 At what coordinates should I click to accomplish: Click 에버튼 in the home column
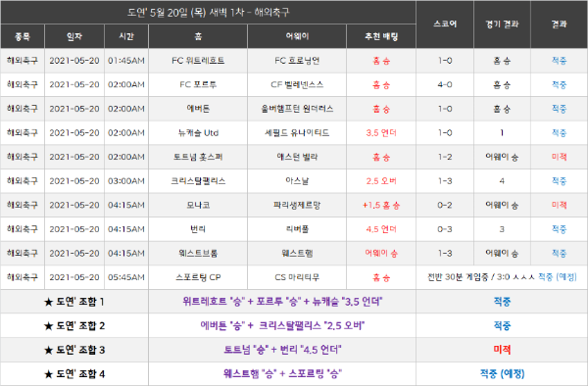(x=198, y=109)
